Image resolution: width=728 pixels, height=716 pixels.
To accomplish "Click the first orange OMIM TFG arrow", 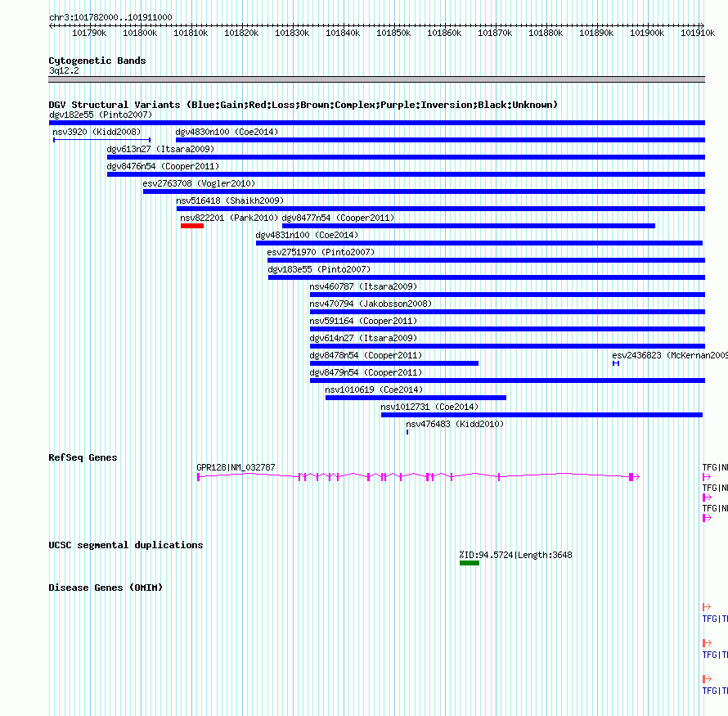I will click(x=707, y=607).
